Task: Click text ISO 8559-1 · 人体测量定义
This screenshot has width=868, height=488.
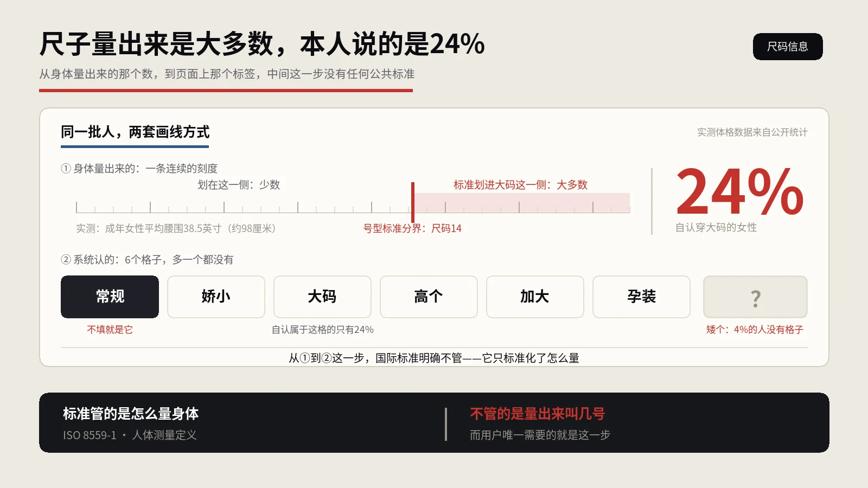Action: click(130, 435)
